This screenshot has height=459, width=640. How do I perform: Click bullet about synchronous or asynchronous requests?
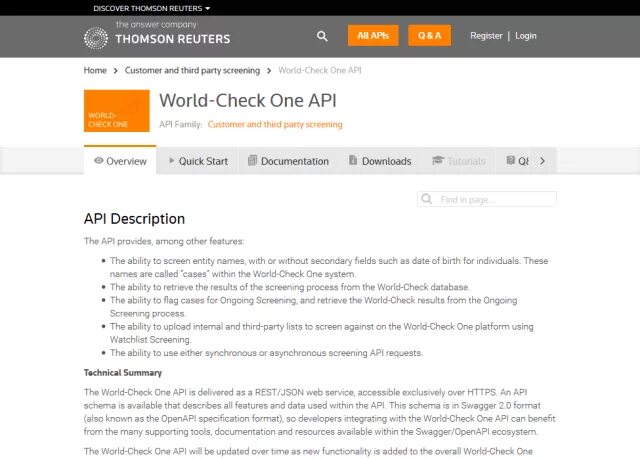(x=266, y=353)
